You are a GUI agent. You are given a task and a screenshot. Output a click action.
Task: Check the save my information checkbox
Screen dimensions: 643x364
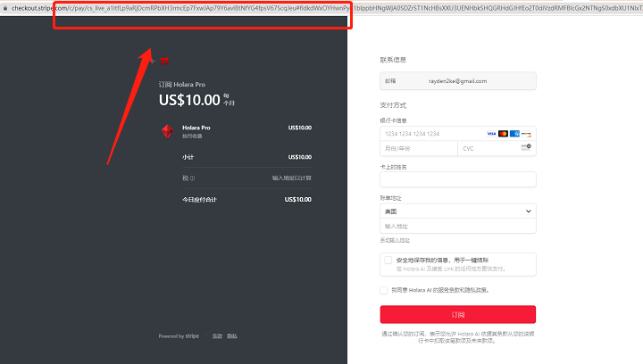click(x=388, y=260)
